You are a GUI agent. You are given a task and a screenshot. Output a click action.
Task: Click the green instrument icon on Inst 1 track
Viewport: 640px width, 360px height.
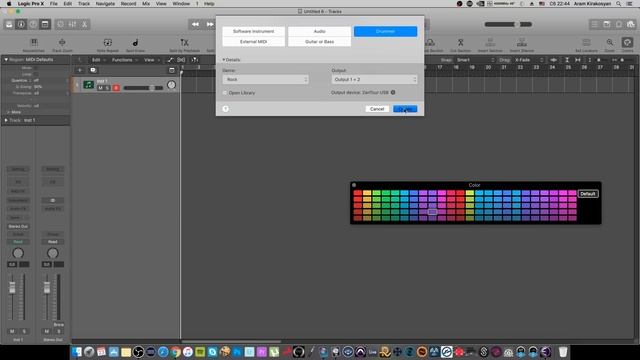point(88,85)
